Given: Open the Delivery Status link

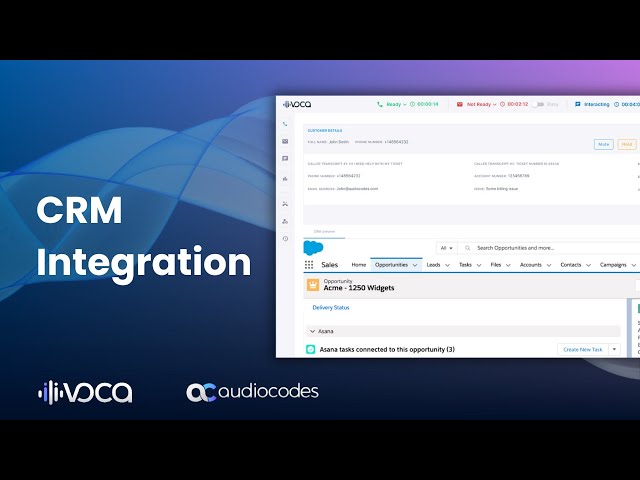Looking at the screenshot, I should 331,308.
